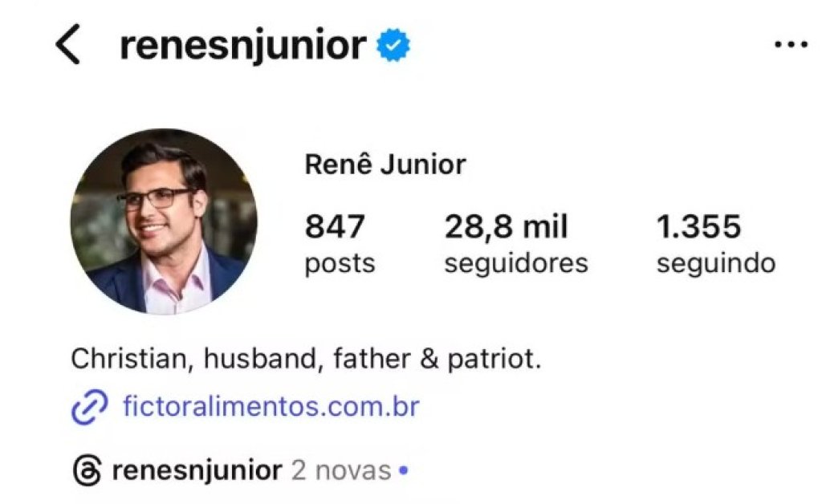Open the 28,8 mil followers list

[506, 227]
